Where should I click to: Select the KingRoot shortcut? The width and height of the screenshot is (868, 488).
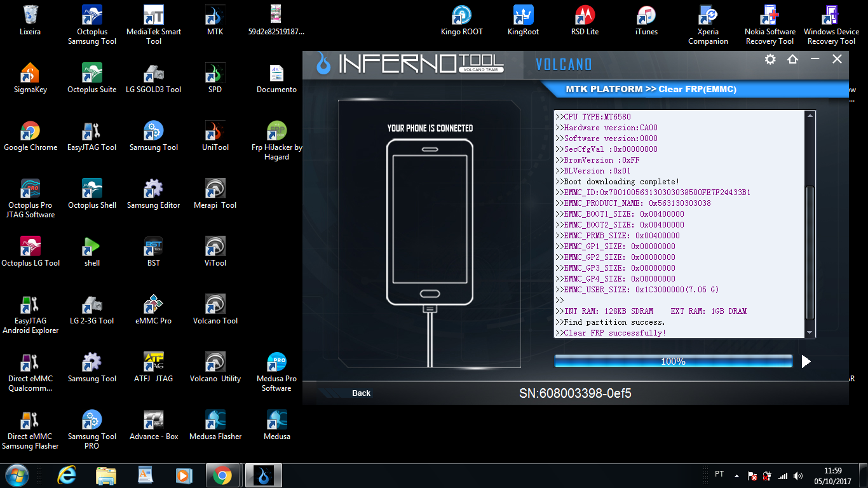523,20
